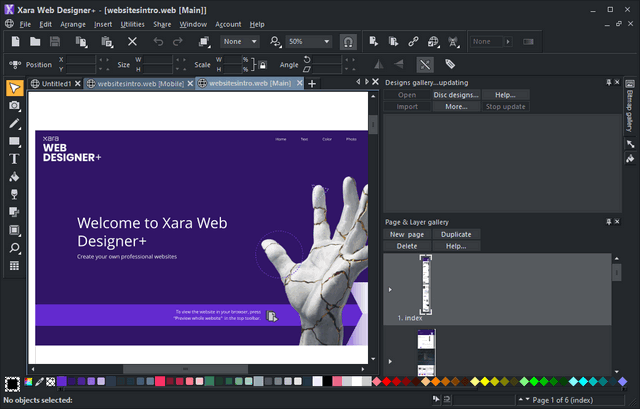Viewport: 640px width, 409px height.
Task: Select the Rectangle tool
Action: [x=14, y=141]
